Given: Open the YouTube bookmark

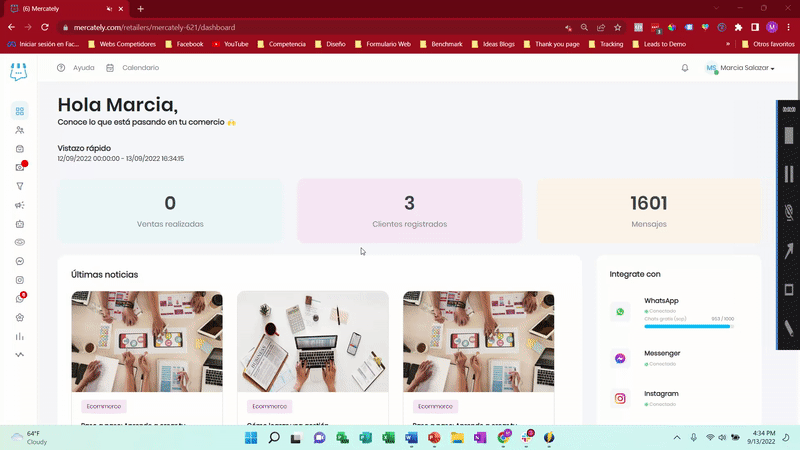Looking at the screenshot, I should (x=230, y=44).
